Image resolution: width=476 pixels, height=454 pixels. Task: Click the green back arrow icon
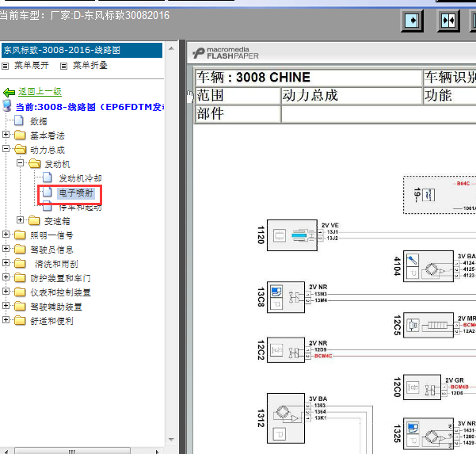[9, 92]
